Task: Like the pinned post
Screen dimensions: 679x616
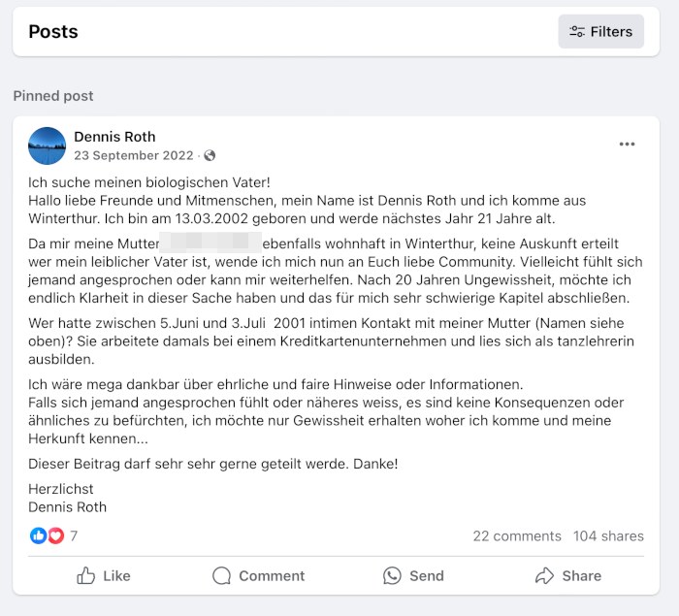Action: 104,575
